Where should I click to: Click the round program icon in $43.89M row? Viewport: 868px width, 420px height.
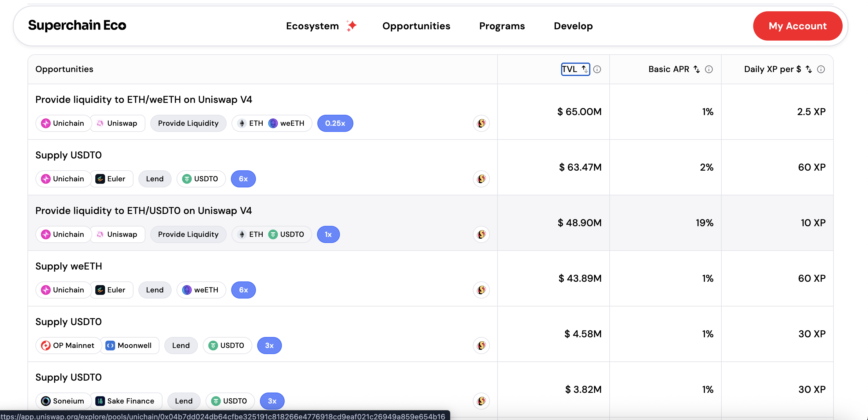click(x=481, y=290)
